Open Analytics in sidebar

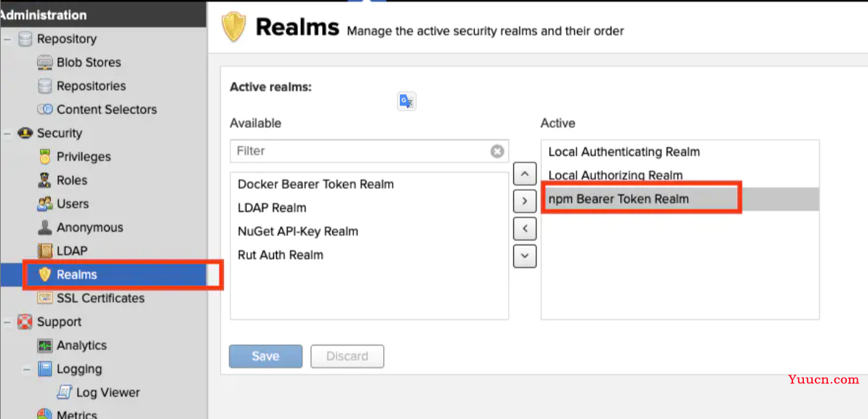click(x=82, y=346)
